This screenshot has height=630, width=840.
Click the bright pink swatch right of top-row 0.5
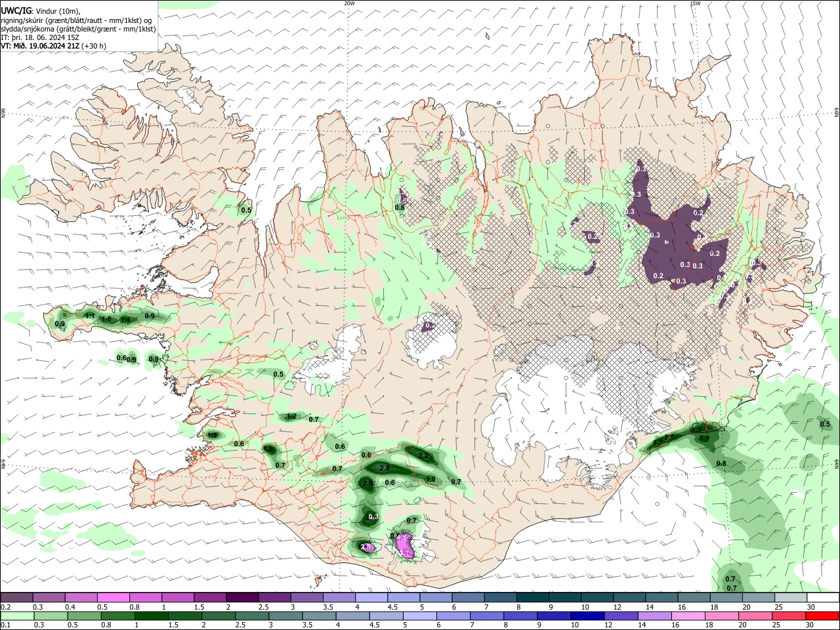(x=113, y=597)
